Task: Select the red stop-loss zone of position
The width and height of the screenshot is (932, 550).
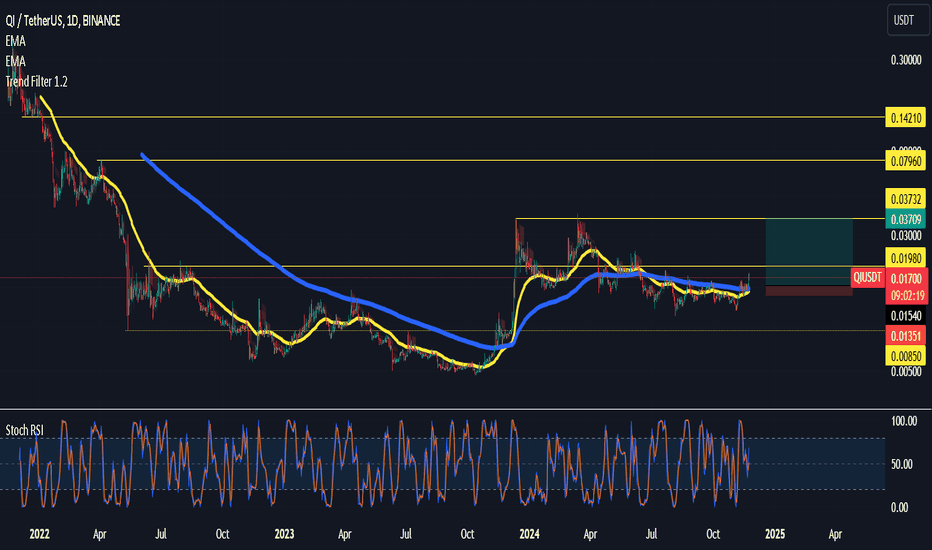Action: (x=809, y=291)
